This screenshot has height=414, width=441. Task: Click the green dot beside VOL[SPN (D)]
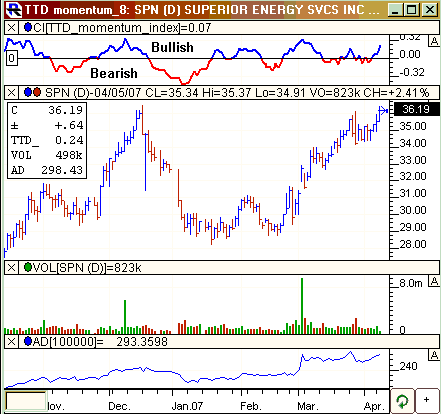pyautogui.click(x=28, y=267)
